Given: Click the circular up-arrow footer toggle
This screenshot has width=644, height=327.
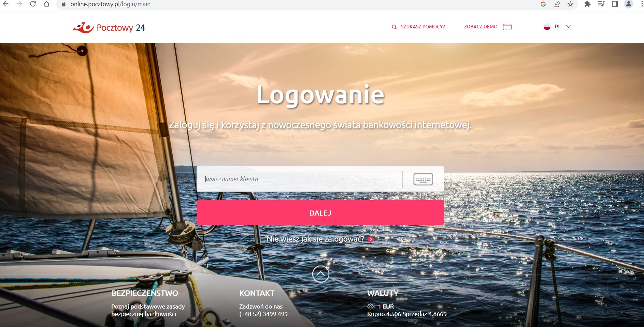Looking at the screenshot, I should pyautogui.click(x=321, y=274).
